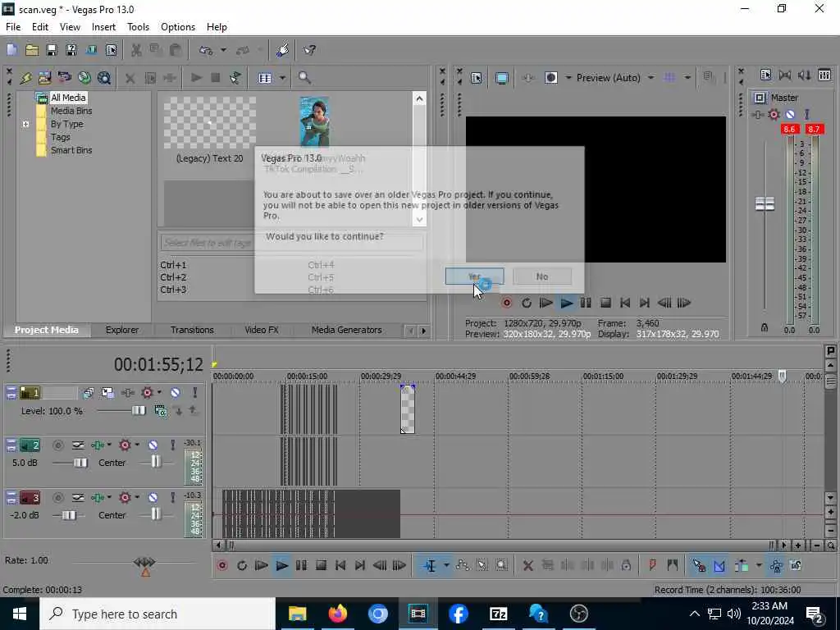Click timeline Go to Start button

(340, 566)
